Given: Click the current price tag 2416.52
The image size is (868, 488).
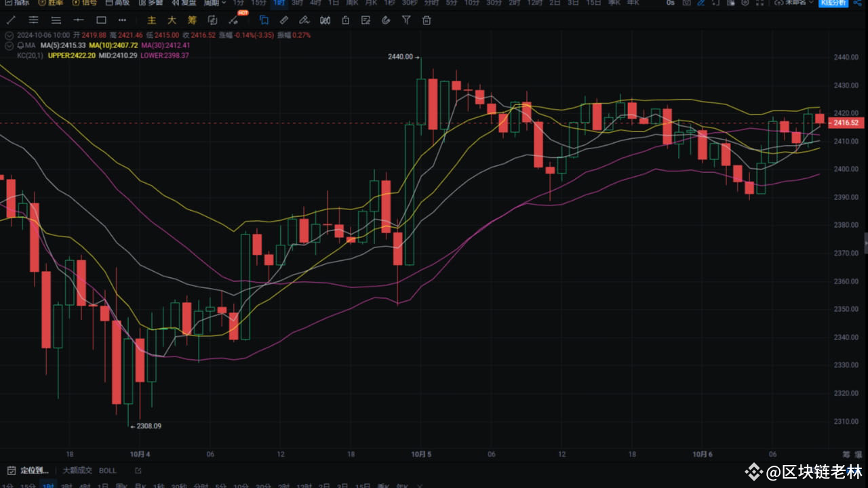Looking at the screenshot, I should point(846,123).
